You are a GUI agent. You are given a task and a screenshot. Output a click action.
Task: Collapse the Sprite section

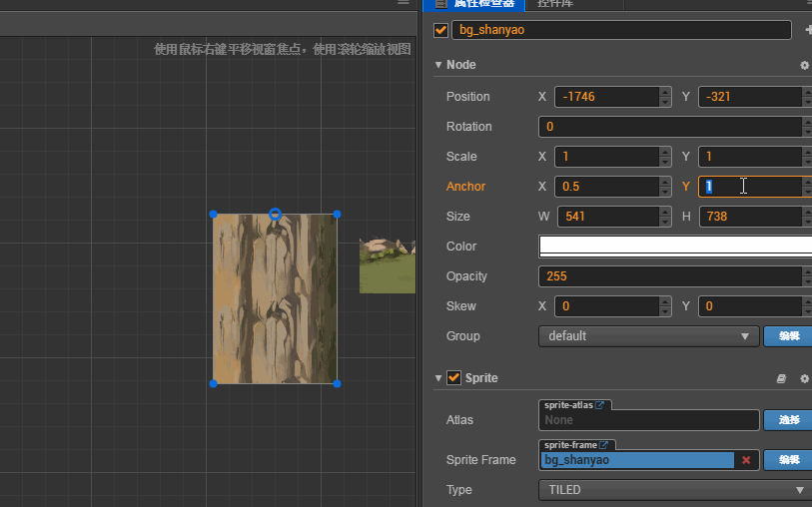(438, 378)
